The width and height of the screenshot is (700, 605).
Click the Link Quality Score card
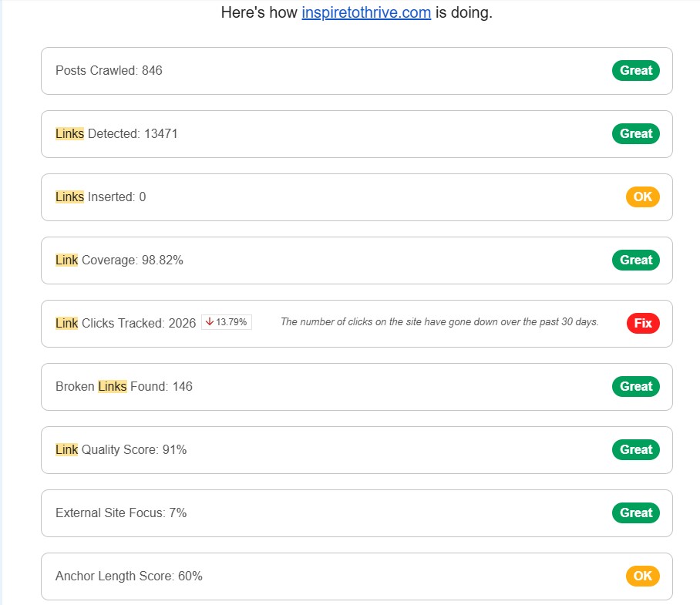point(355,449)
